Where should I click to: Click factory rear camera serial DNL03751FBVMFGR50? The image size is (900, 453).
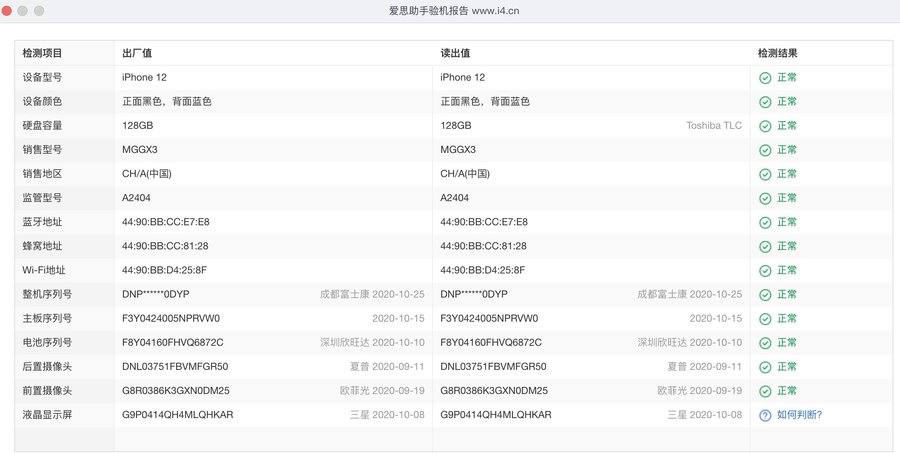pyautogui.click(x=175, y=366)
